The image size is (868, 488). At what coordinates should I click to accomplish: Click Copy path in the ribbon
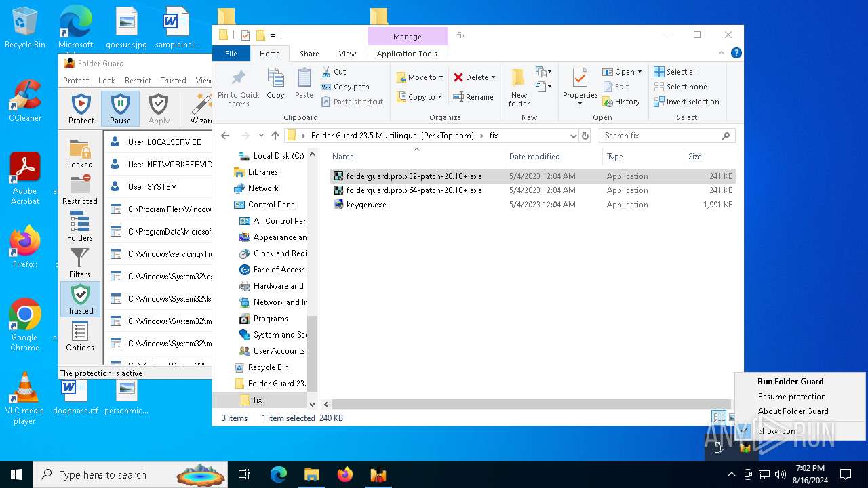pyautogui.click(x=345, y=87)
